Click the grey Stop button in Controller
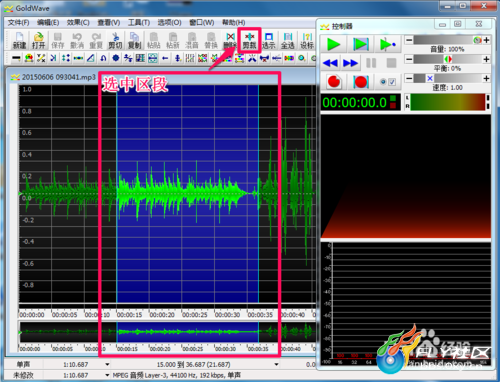This screenshot has width=500, height=382. (x=391, y=63)
